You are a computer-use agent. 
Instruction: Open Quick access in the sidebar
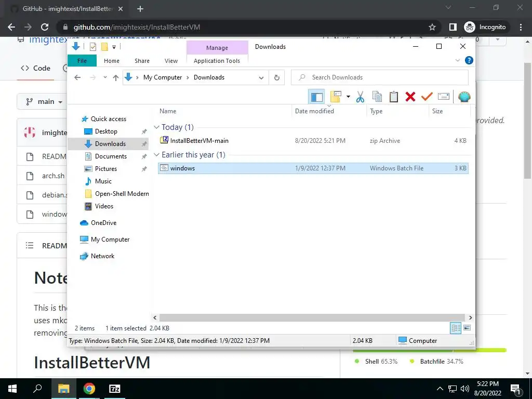click(x=108, y=119)
